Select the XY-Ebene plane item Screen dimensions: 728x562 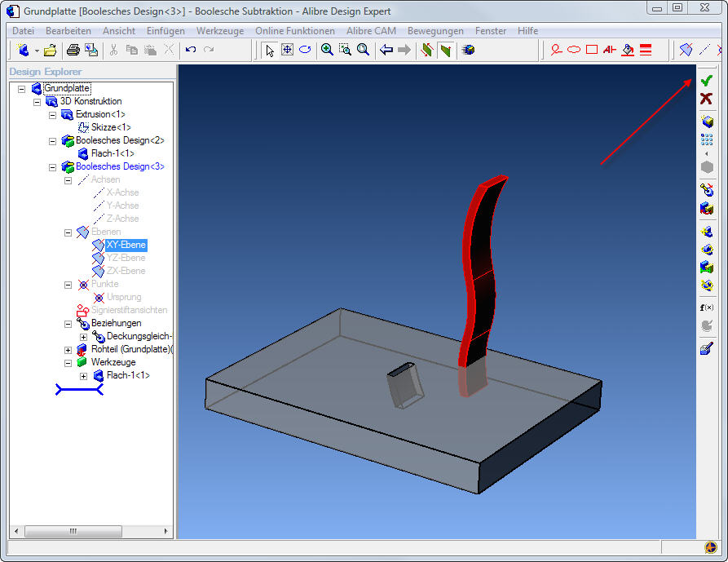coord(126,245)
